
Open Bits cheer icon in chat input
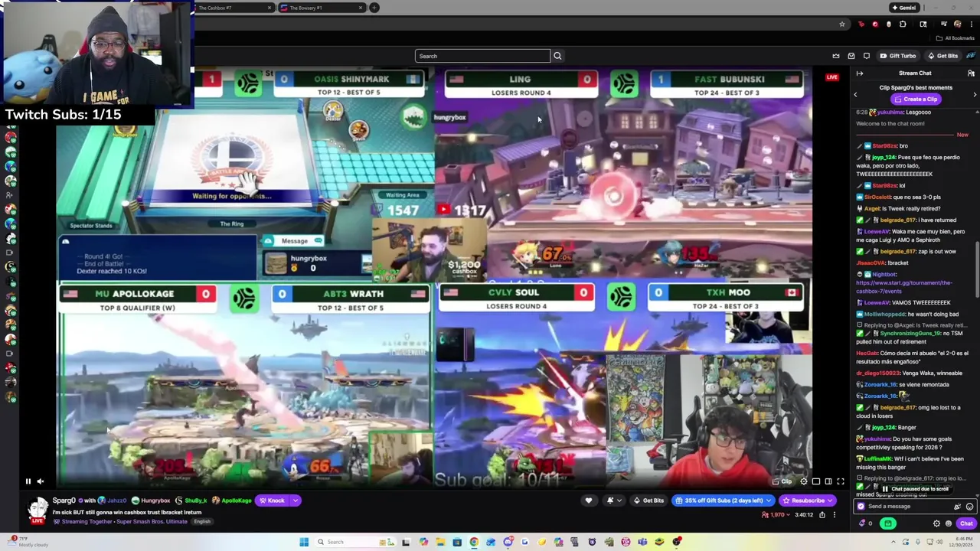pos(957,507)
